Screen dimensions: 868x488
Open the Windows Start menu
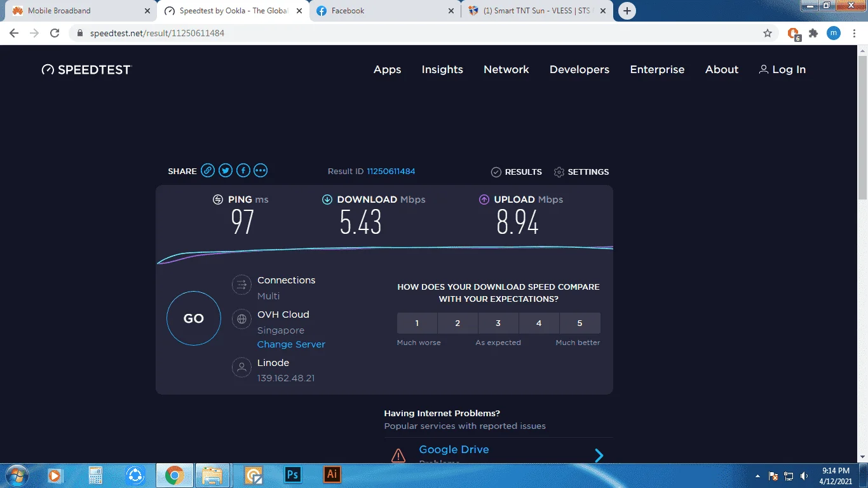[16, 475]
